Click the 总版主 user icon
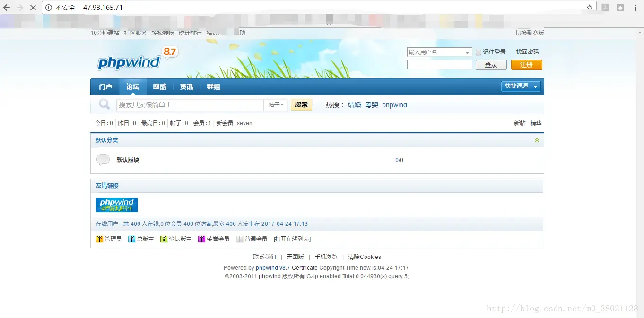 tap(131, 239)
